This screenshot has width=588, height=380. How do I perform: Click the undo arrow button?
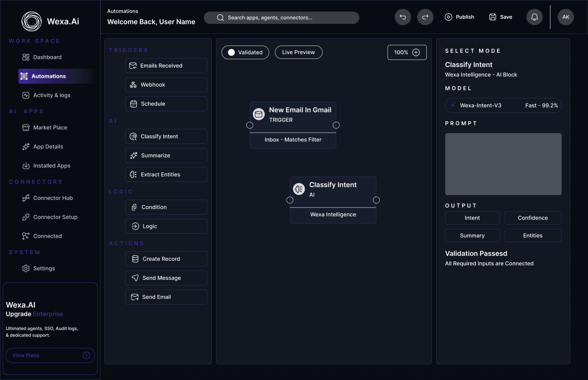pos(403,17)
